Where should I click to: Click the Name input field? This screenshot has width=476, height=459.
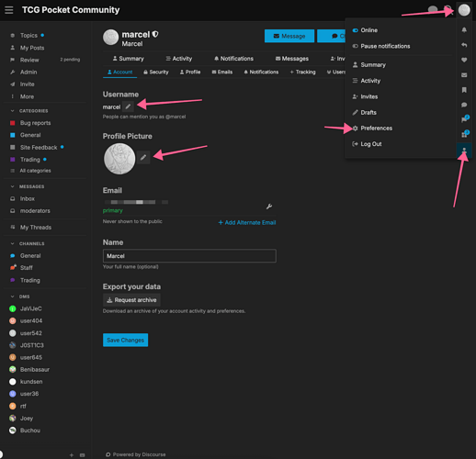click(x=189, y=256)
